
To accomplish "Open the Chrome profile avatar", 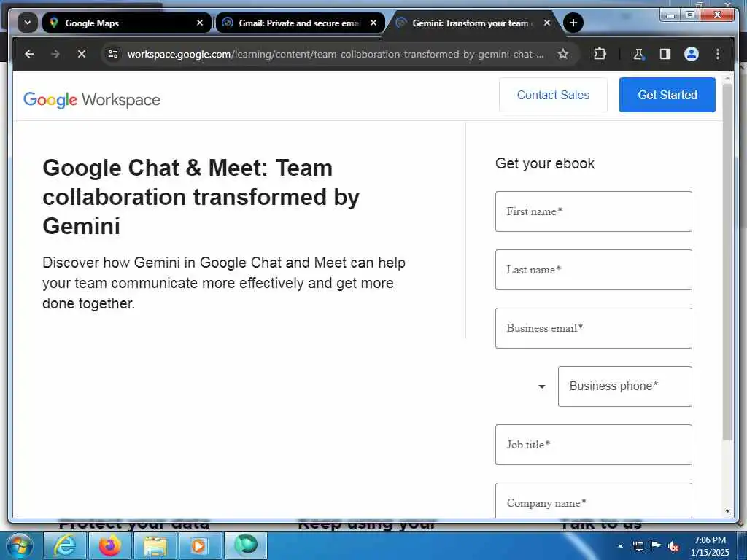I will pos(692,54).
